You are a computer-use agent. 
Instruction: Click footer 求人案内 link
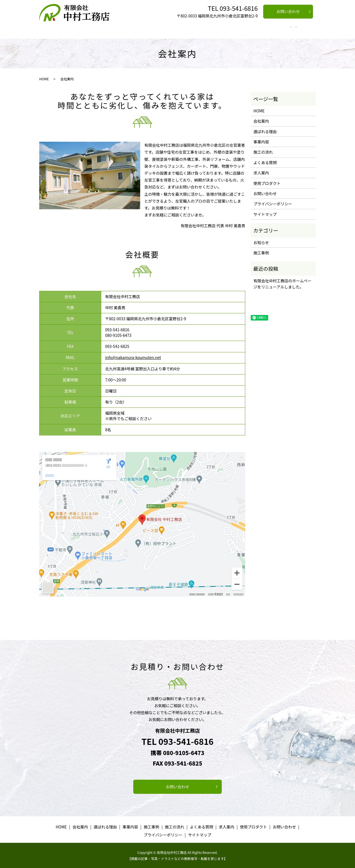pos(226,827)
